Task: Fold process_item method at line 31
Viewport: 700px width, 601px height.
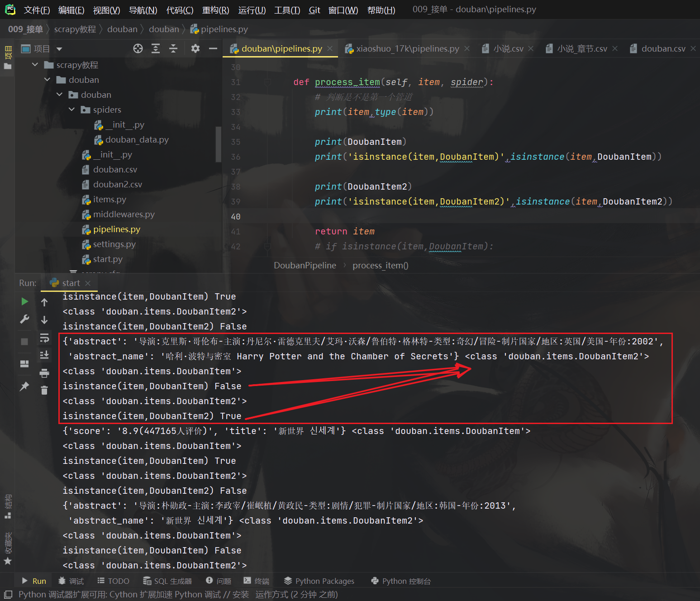Action: (267, 82)
